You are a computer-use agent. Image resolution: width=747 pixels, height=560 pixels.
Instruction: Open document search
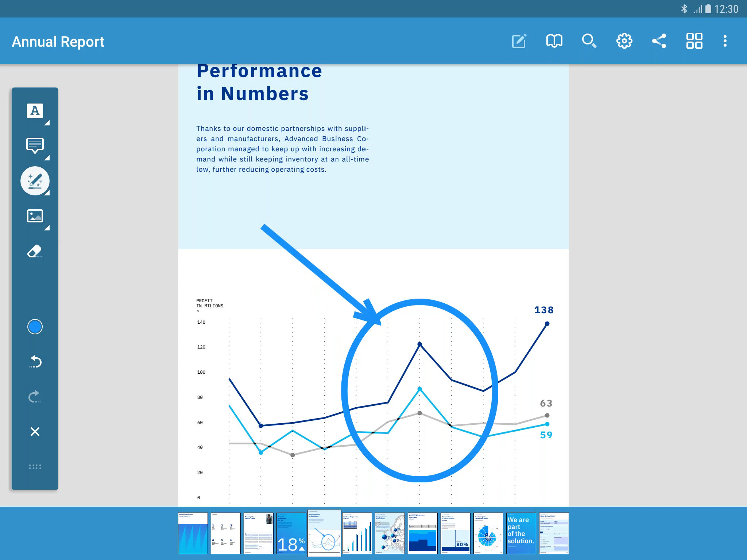pyautogui.click(x=589, y=41)
